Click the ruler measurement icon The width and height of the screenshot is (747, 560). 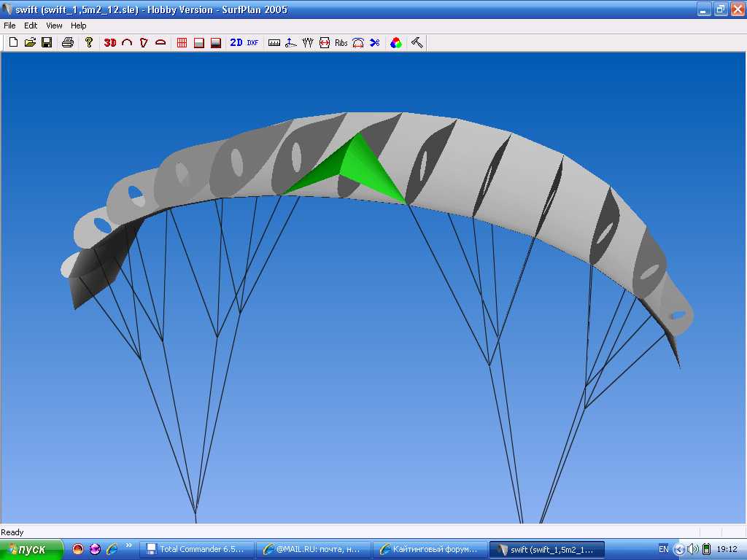point(274,43)
